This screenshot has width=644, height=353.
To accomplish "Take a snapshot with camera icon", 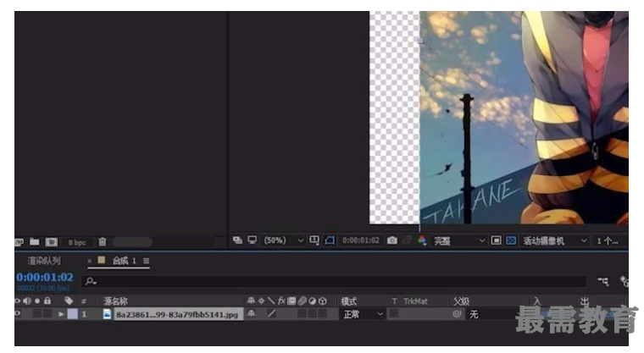I will click(392, 240).
